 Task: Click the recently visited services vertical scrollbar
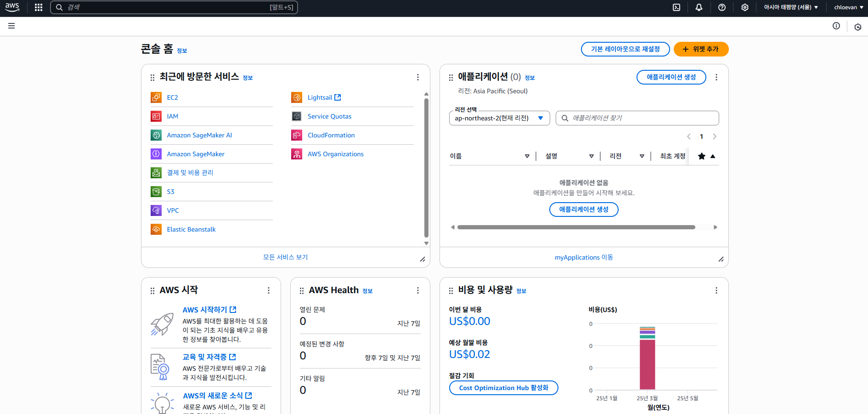(x=426, y=168)
